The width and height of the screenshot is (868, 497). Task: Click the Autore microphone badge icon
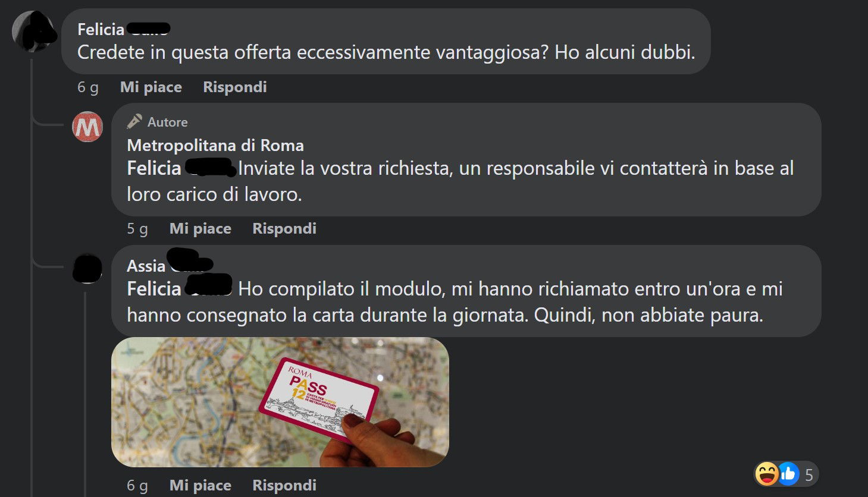tap(134, 121)
